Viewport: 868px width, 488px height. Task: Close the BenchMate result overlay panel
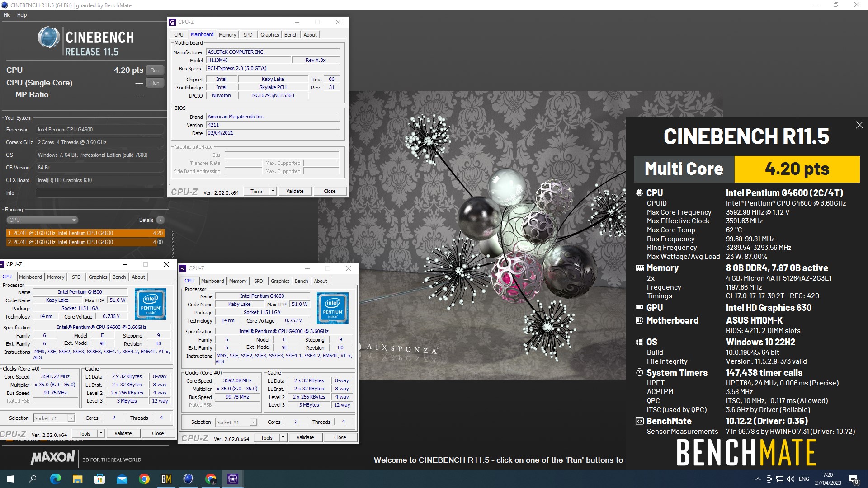click(x=859, y=125)
